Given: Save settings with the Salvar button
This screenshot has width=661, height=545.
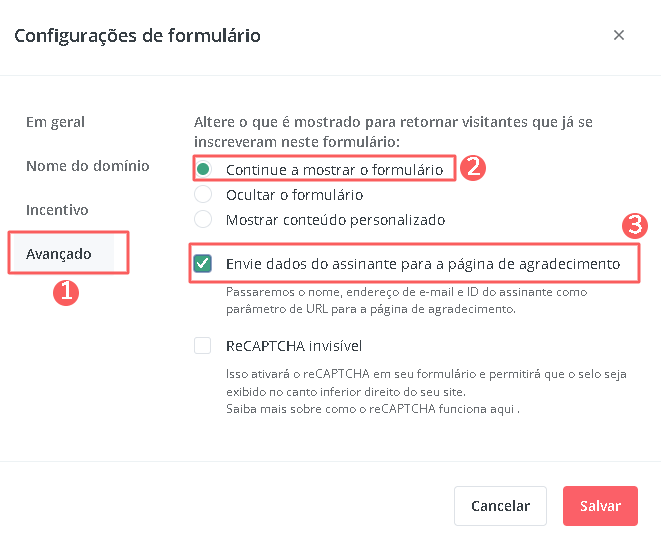Looking at the screenshot, I should [599, 506].
